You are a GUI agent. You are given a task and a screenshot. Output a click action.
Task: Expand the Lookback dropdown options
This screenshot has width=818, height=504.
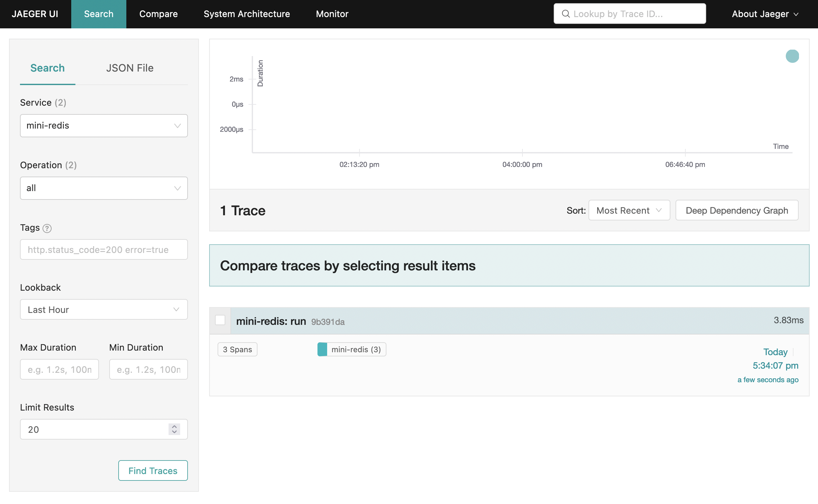[104, 309]
